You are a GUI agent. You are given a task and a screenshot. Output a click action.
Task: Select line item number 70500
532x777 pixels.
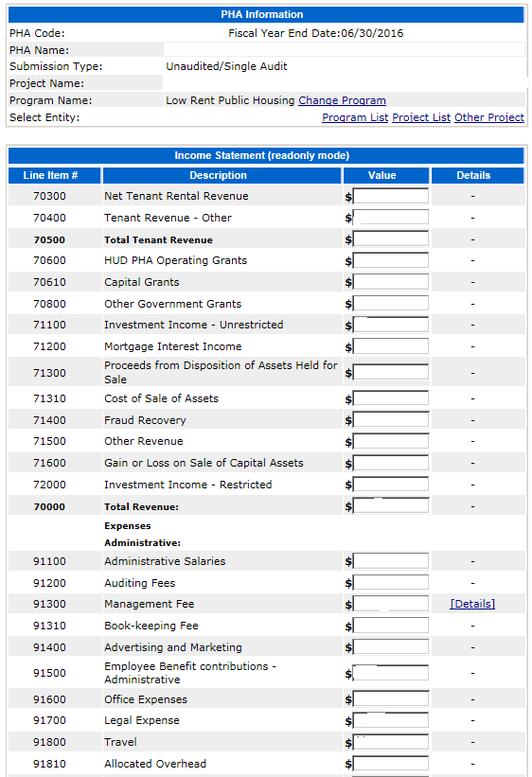(49, 239)
